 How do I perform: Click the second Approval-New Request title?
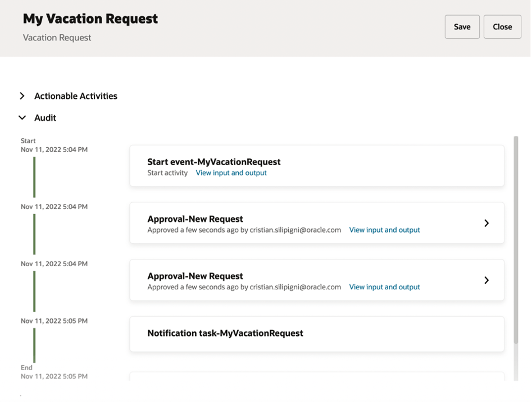[195, 276]
